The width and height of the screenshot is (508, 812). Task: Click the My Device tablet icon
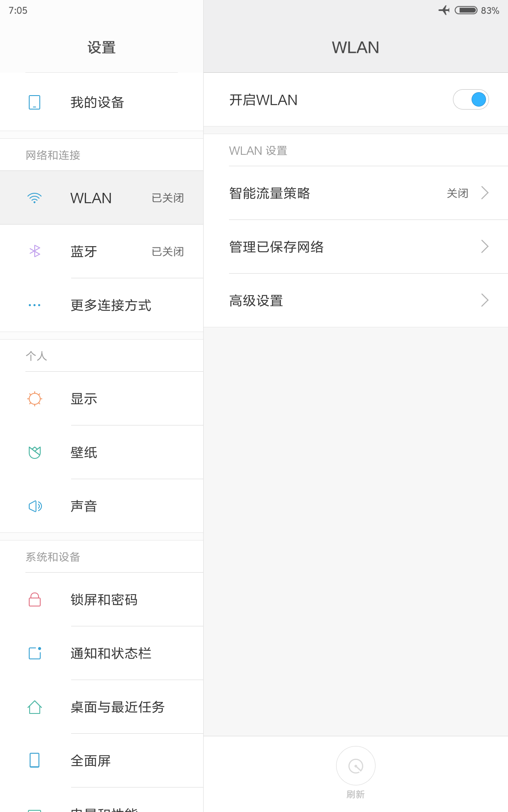click(34, 102)
